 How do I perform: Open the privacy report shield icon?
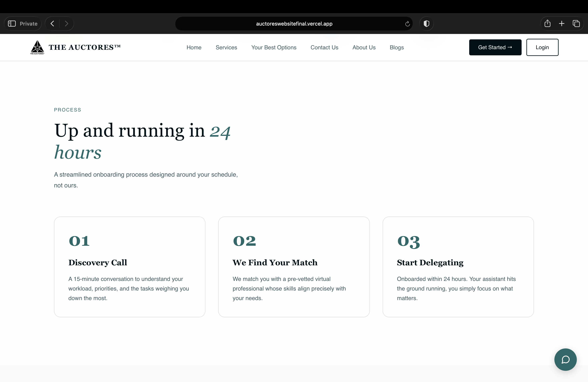pyautogui.click(x=426, y=23)
